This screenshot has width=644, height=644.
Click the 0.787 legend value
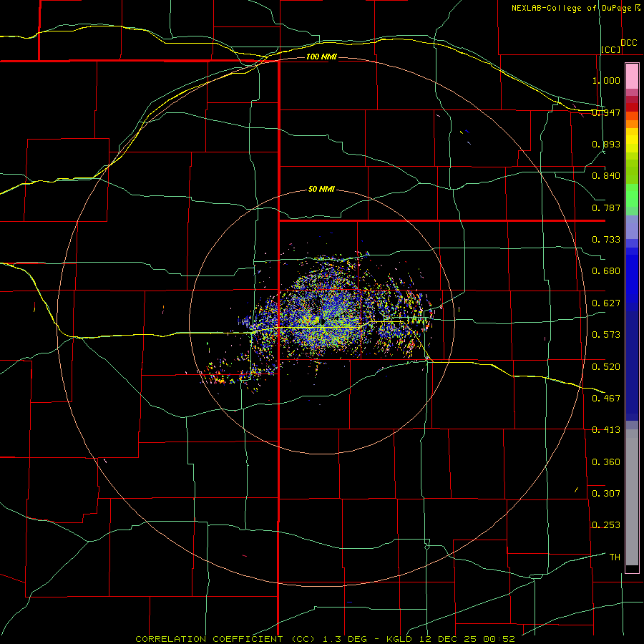tap(606, 208)
